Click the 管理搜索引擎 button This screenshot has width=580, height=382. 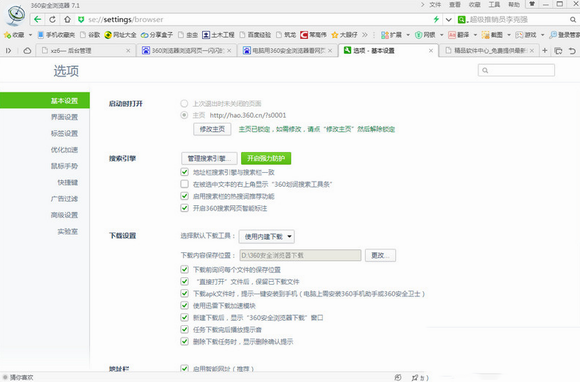[x=209, y=158]
